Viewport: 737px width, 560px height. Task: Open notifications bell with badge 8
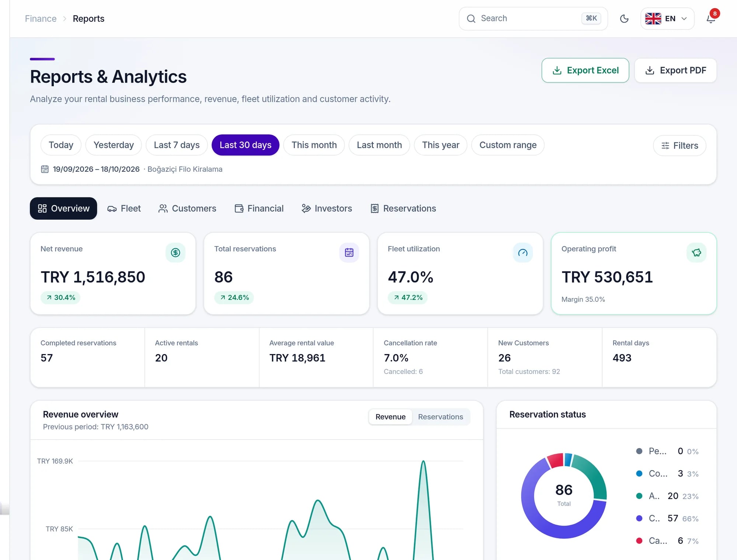[711, 18]
